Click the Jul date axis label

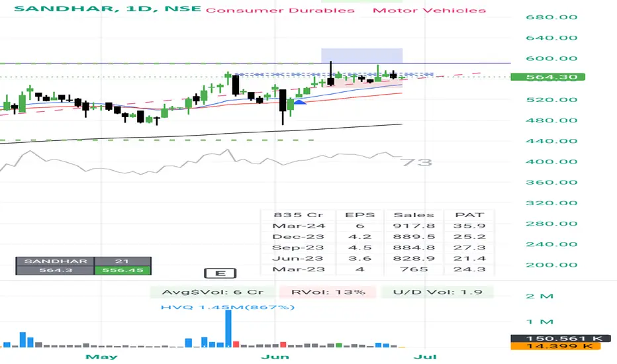[x=425, y=357]
